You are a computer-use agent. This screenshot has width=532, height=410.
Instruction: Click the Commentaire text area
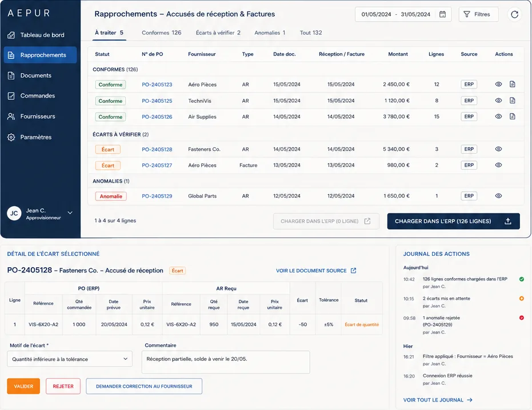pos(226,362)
